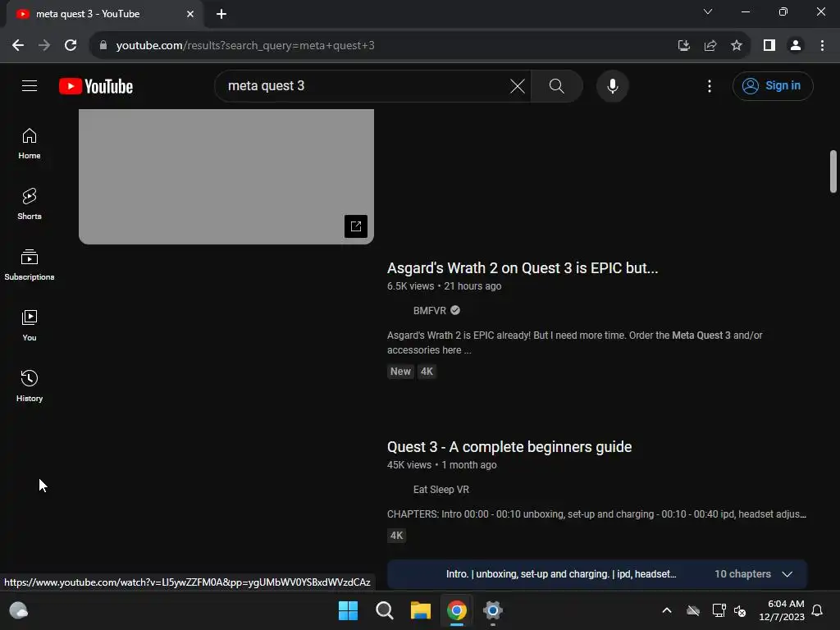This screenshot has width=840, height=630.
Task: Visit the Eat Sleep VR channel
Action: coord(441,490)
